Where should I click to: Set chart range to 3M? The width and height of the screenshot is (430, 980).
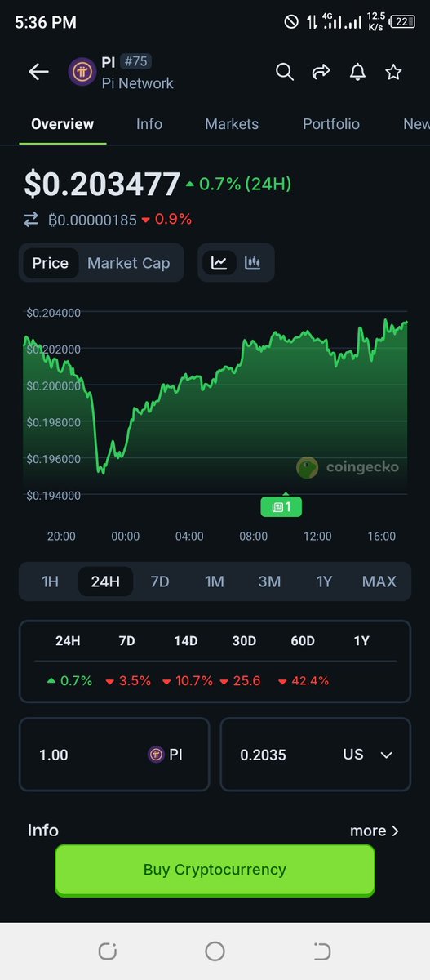[269, 581]
